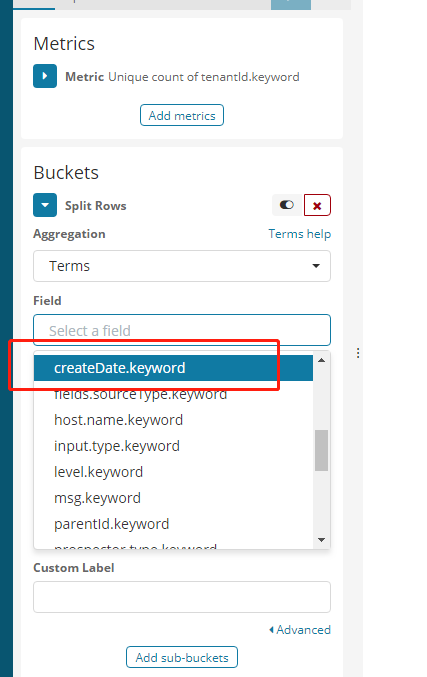Click the field list scrollbar thumb
The width and height of the screenshot is (427, 677).
[321, 450]
